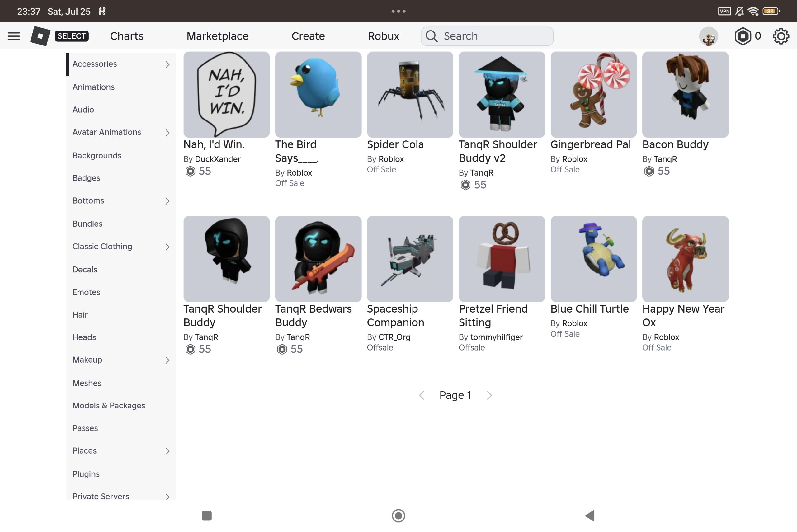Expand the Bottoms category chevron
This screenshot has height=532, width=797.
pyautogui.click(x=167, y=201)
